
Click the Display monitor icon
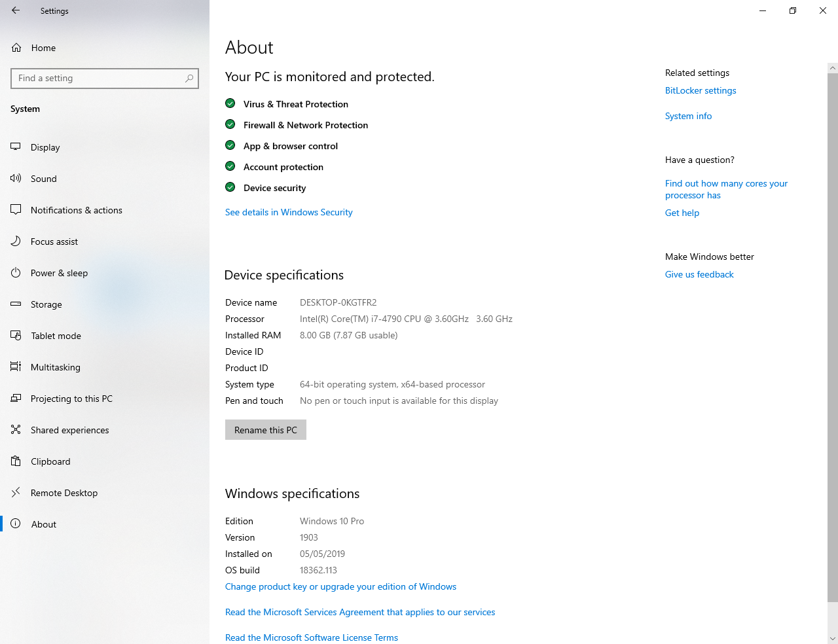[x=16, y=147]
